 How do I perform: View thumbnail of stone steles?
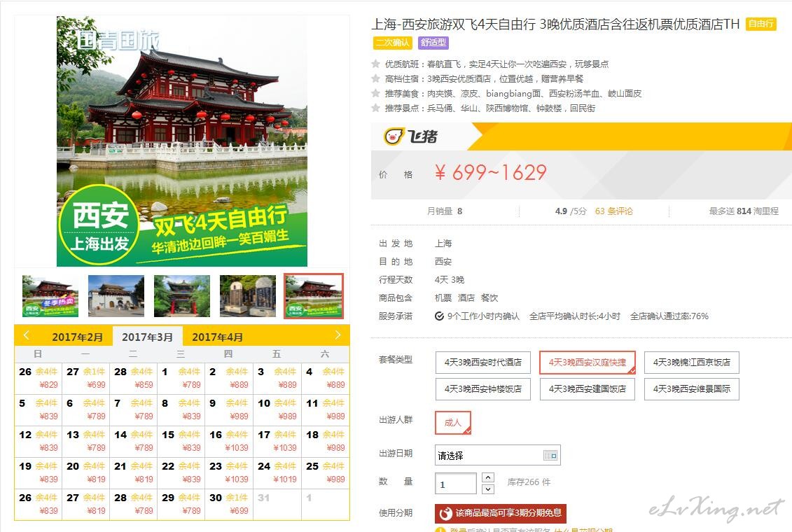(248, 296)
